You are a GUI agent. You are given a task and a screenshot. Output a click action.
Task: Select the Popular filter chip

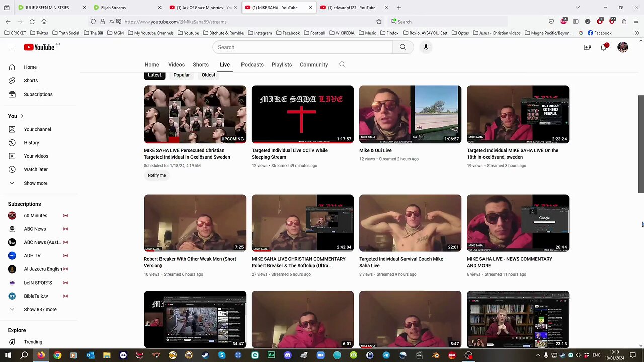point(182,75)
